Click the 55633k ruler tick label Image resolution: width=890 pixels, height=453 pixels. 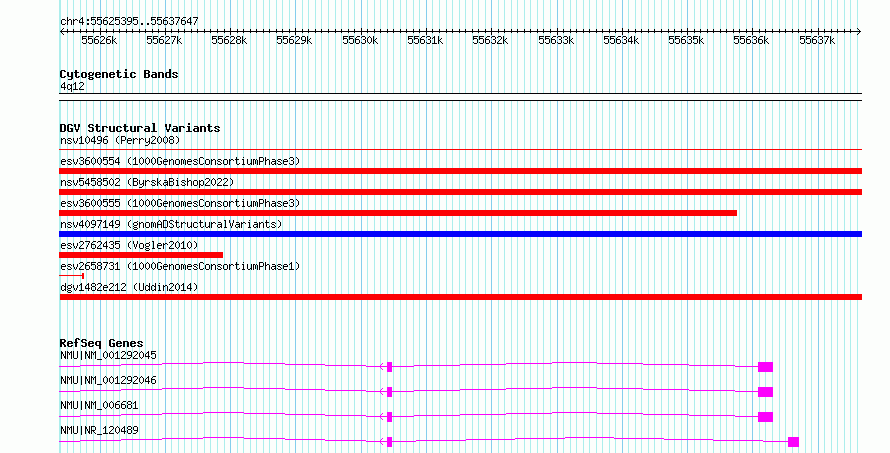556,40
